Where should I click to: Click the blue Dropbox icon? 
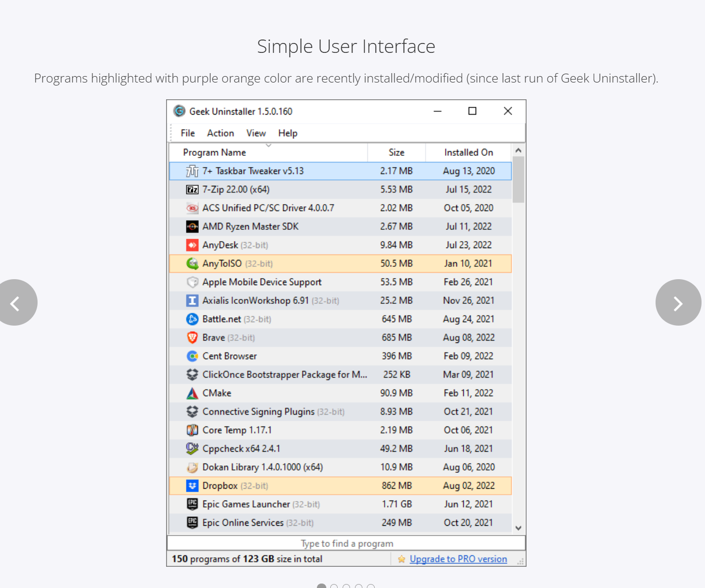point(192,486)
